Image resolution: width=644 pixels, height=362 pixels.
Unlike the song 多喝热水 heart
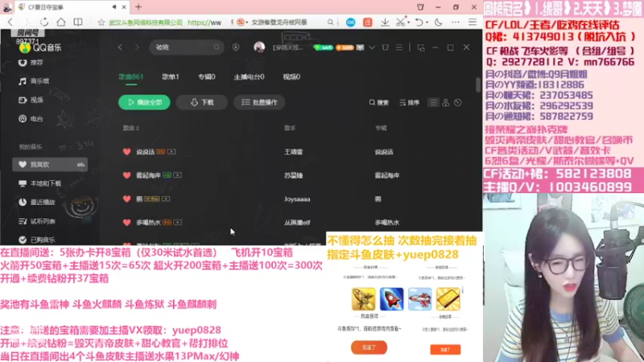point(126,222)
